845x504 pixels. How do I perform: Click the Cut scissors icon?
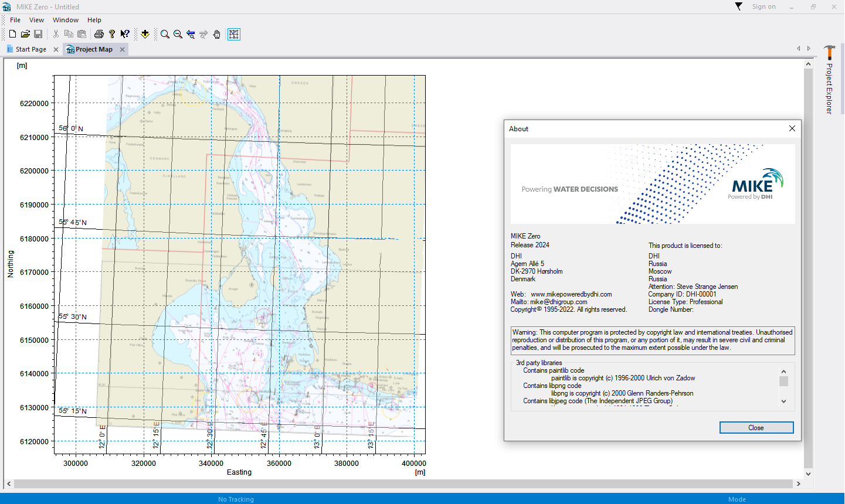coord(56,35)
